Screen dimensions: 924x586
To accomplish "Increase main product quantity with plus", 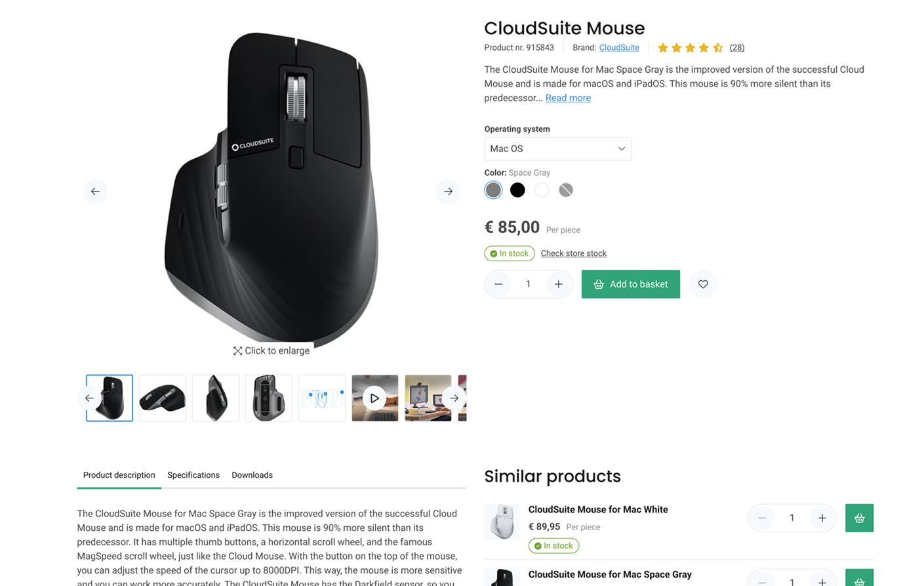I will point(558,284).
